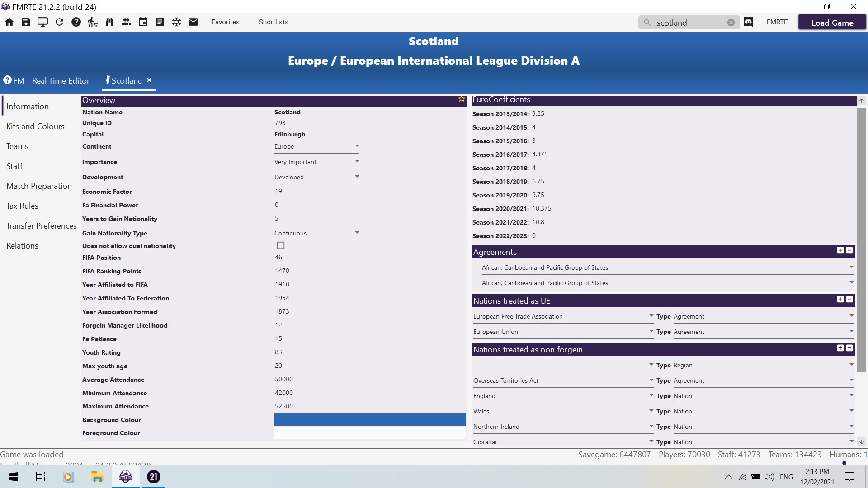Open Windows Start menu

pos(14,477)
